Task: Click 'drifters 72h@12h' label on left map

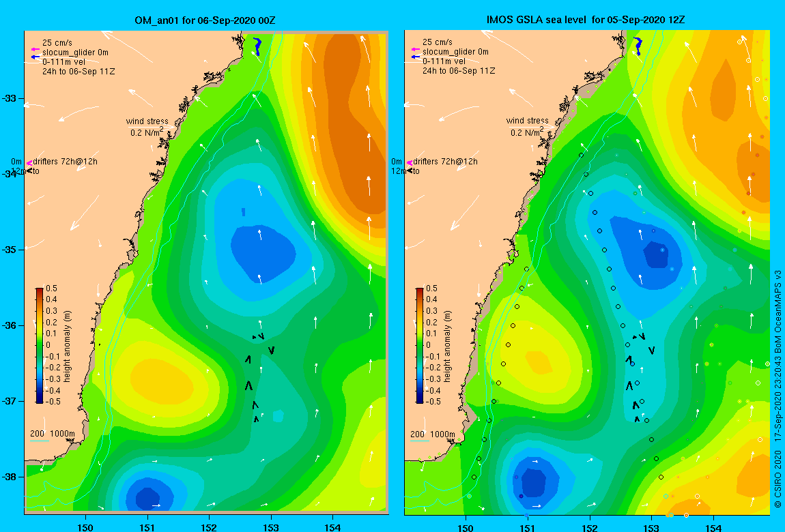Action: point(65,162)
